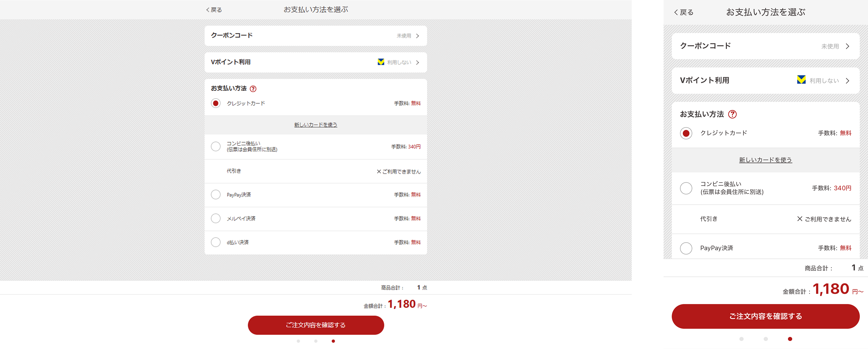Click the chevron beside 未使用 in the mobile view
868x349 pixels.
[x=847, y=46]
